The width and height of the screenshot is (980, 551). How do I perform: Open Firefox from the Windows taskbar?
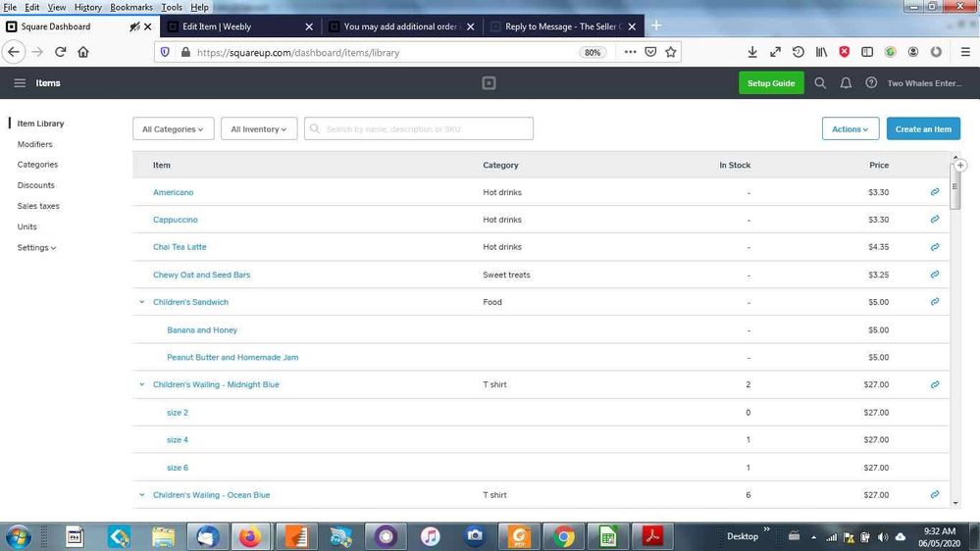[251, 536]
